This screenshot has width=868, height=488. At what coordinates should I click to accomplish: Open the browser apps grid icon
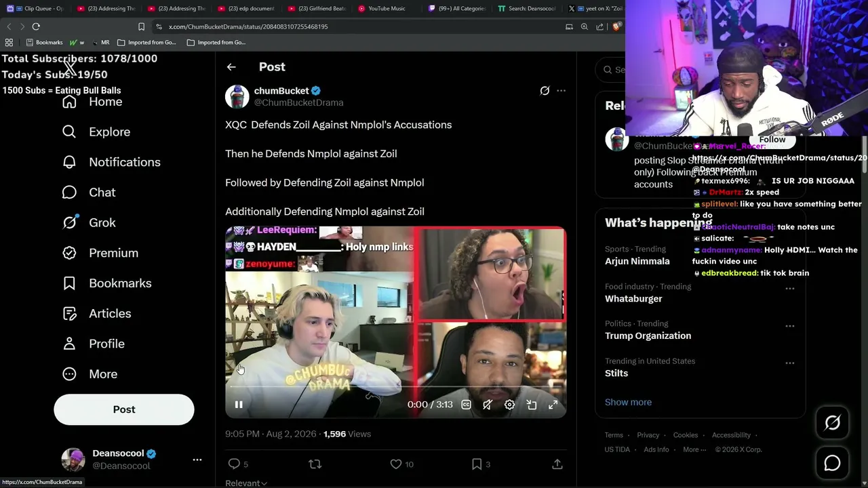pos(9,42)
